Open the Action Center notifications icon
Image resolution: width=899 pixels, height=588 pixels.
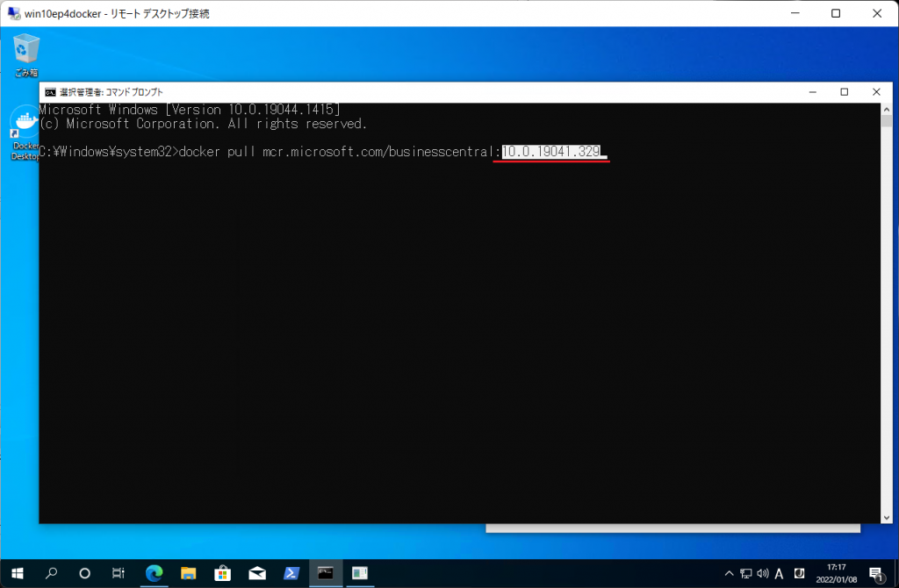(x=876, y=573)
